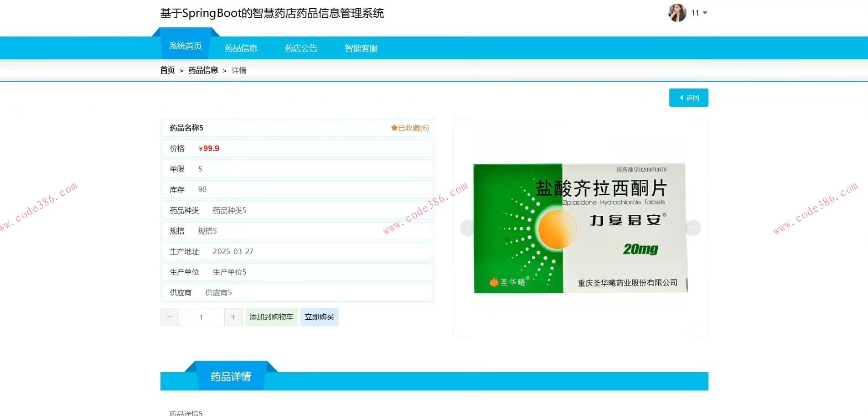The height and width of the screenshot is (416, 868).
Task: Open the 首页 breadcrumb link
Action: [167, 70]
